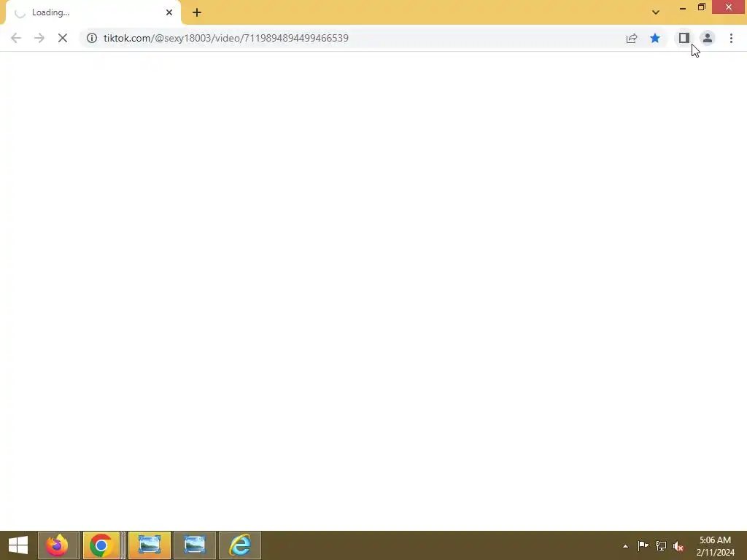Open the second picture viewer taskbar item
This screenshot has height=560, width=747.
click(195, 545)
